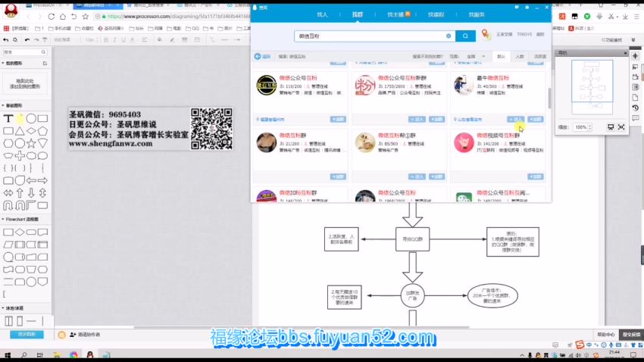Open the history panel in right dock

coord(636,108)
